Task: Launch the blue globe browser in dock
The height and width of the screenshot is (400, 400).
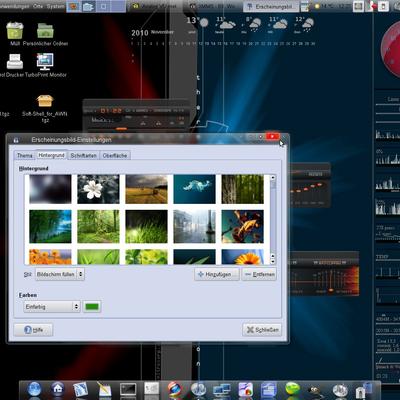Action: tap(35, 389)
